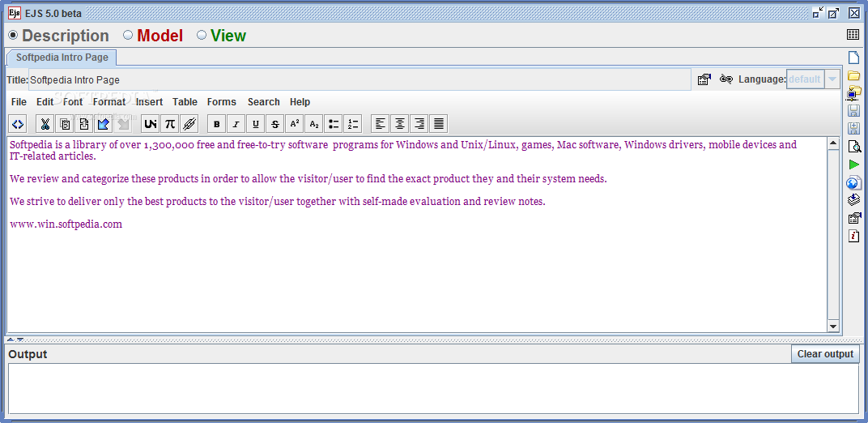
Task: Open the Table menu
Action: [x=185, y=102]
